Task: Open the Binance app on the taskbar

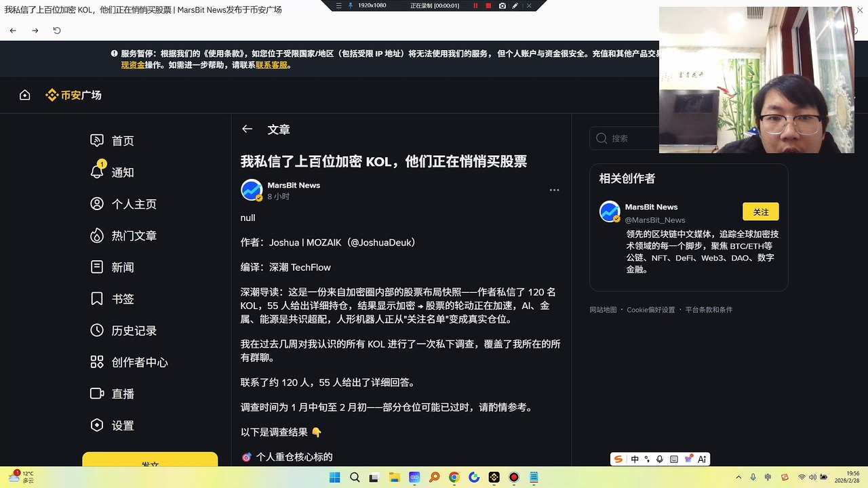Action: pyautogui.click(x=494, y=477)
